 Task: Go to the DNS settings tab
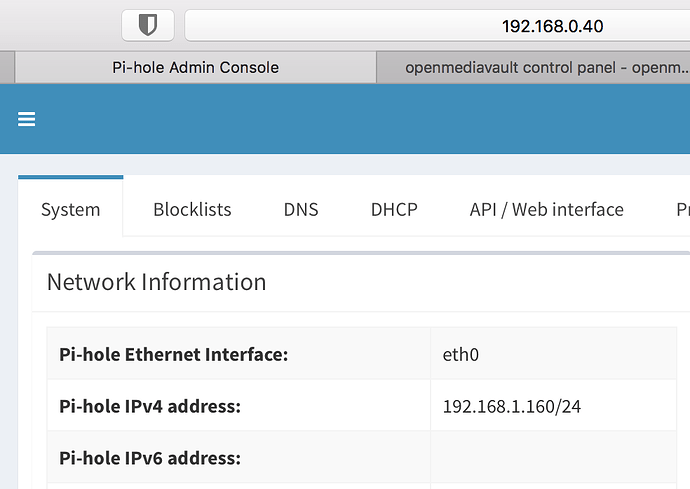(301, 209)
